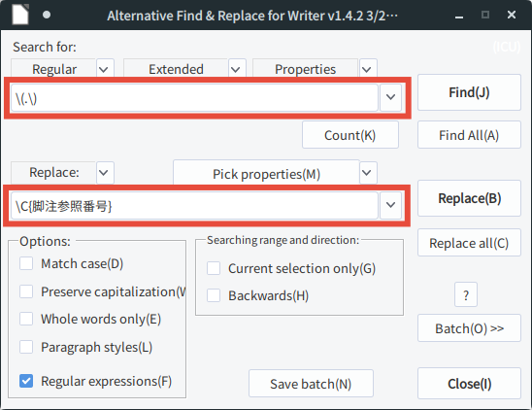Viewport: 532px width, 410px height.
Task: Click into the Search for text field
Action: (x=194, y=98)
